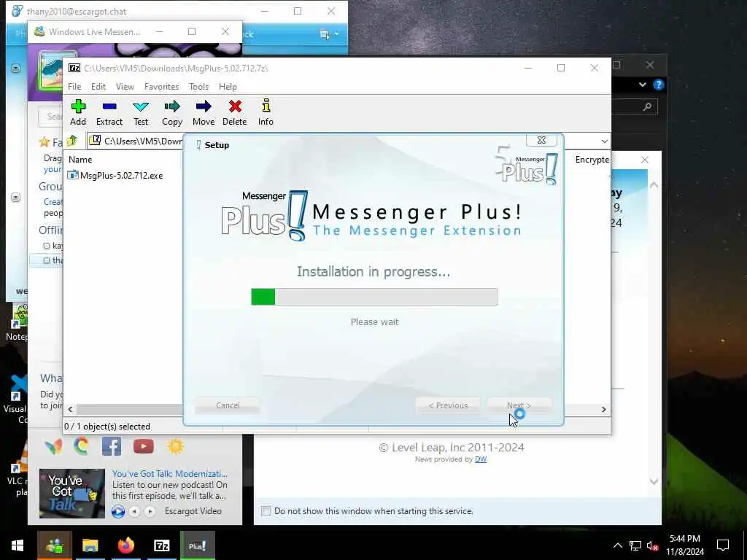Image resolution: width=747 pixels, height=560 pixels.
Task: Click the Add icon in 7-Zip toolbar
Action: click(78, 112)
